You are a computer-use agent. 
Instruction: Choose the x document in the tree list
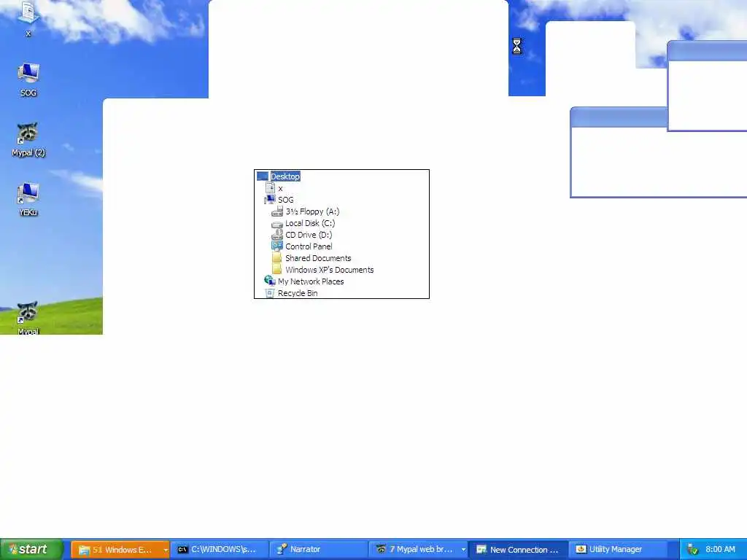coord(274,188)
